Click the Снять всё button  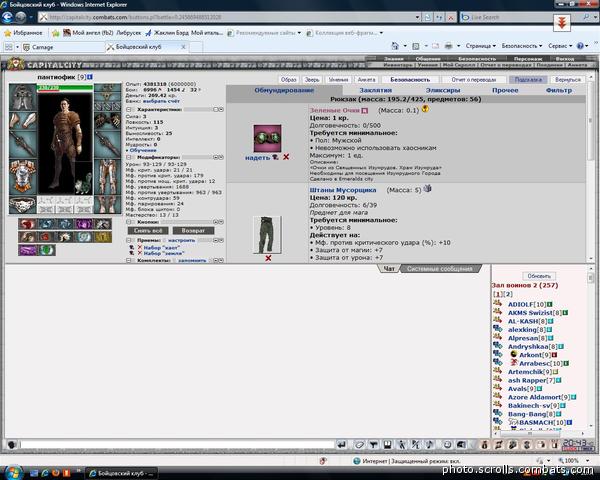[x=148, y=231]
